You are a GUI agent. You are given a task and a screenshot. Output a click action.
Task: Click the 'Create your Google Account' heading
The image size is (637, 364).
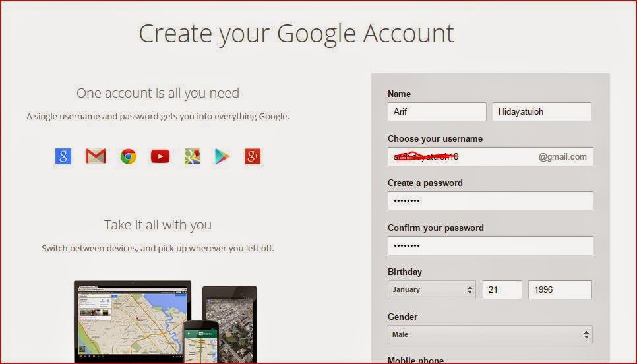pos(296,34)
